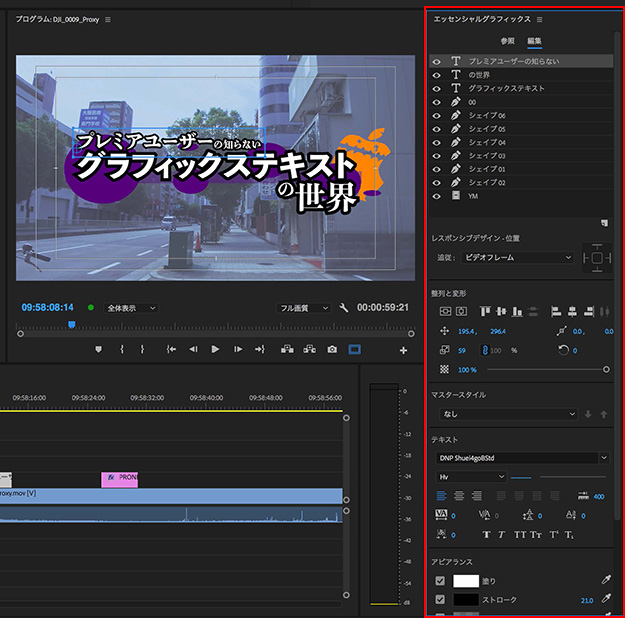The image size is (625, 618).
Task: Align selected layer to bottom edge
Action: point(517,311)
